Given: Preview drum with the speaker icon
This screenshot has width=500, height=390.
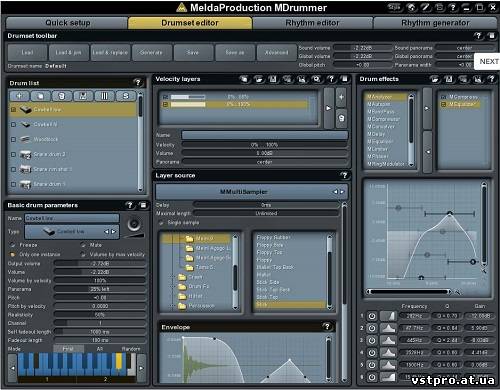Looking at the screenshot, I should pos(134,225).
